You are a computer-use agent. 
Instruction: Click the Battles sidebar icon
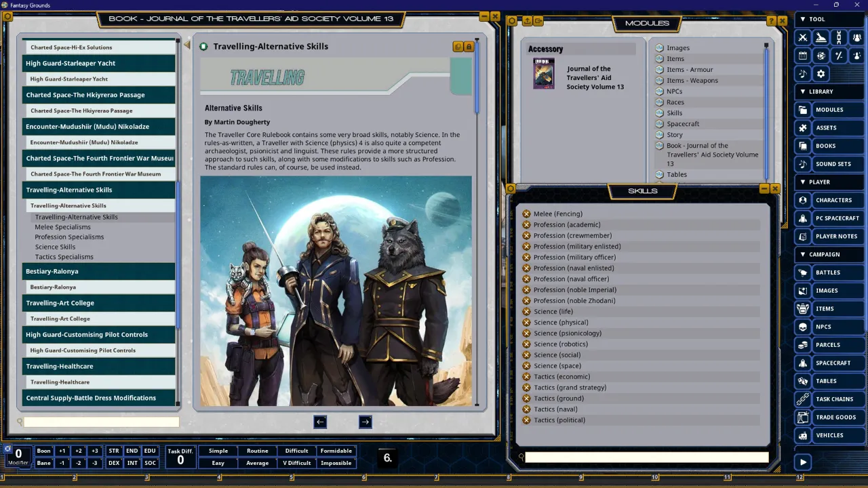pos(803,272)
